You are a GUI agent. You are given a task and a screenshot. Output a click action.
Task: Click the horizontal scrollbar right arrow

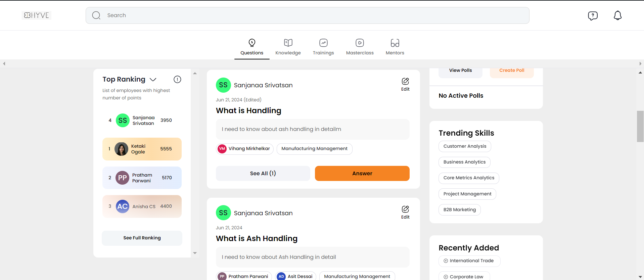[x=640, y=63]
